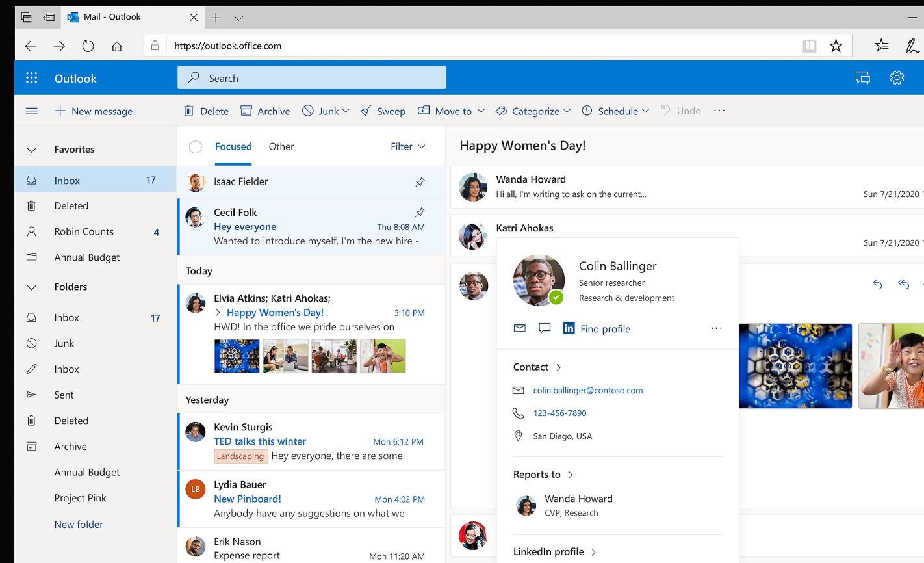Screen dimensions: 924x563
Task: Add page to favorites with star icon
Action: coord(836,46)
